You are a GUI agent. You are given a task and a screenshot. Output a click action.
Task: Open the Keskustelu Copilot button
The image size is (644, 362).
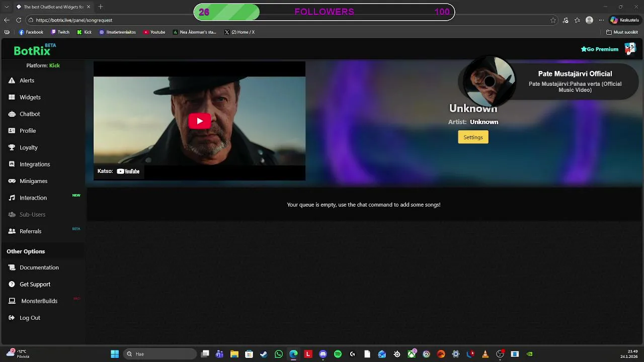point(624,20)
